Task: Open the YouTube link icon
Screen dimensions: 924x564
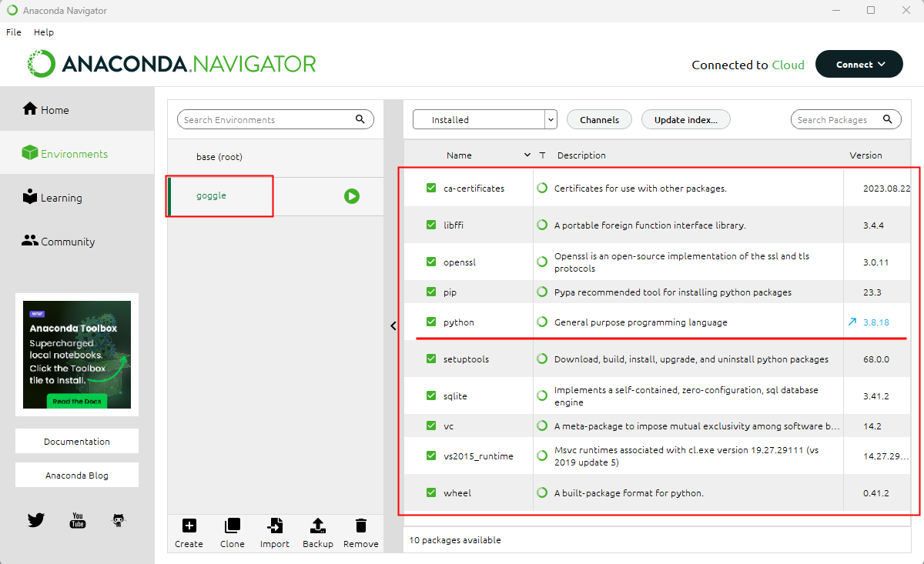Action: point(78,520)
